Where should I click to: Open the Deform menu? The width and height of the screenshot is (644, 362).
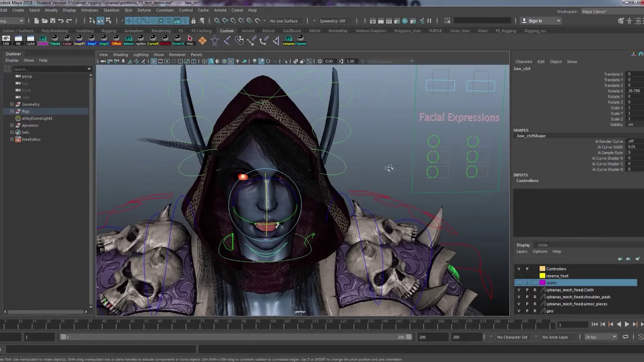pos(144,10)
